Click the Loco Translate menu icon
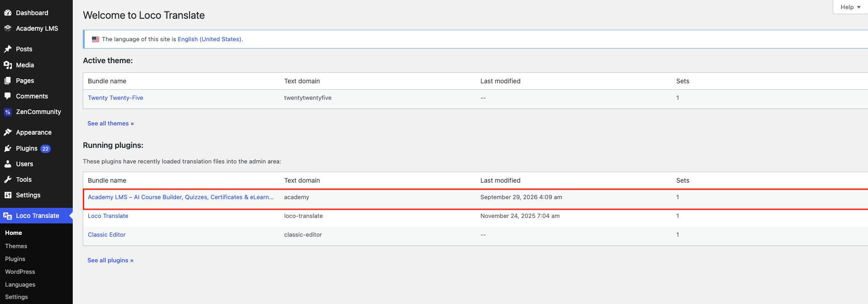 tap(8, 216)
